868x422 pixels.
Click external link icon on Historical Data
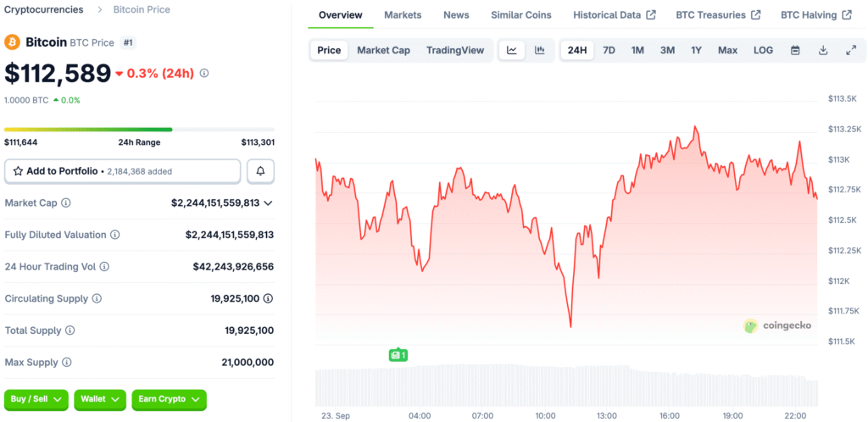(x=651, y=15)
